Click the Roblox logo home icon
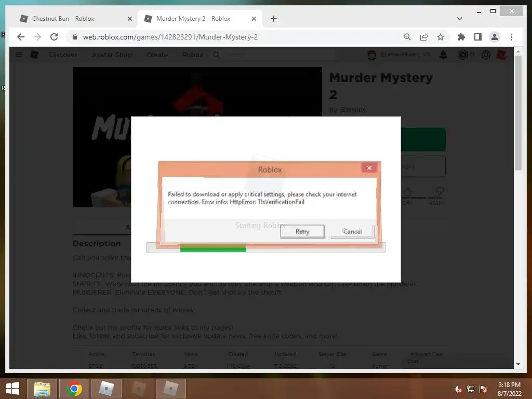The width and height of the screenshot is (532, 399). click(34, 55)
